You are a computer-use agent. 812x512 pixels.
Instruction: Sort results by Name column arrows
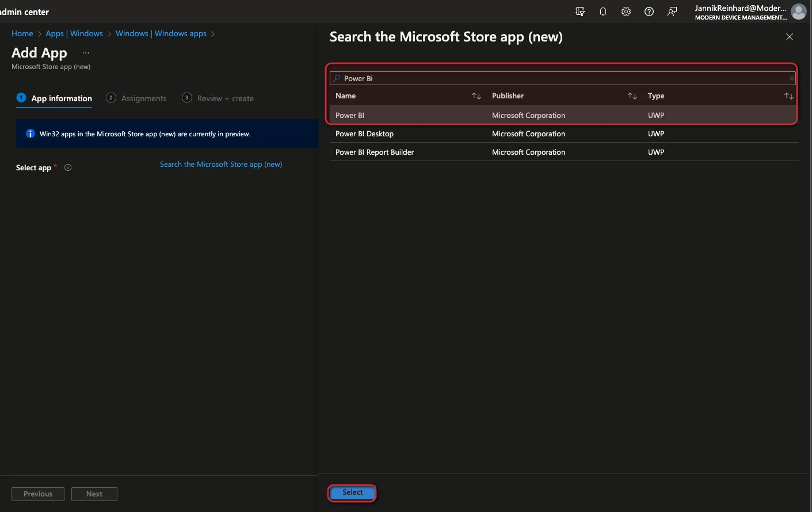pyautogui.click(x=476, y=96)
